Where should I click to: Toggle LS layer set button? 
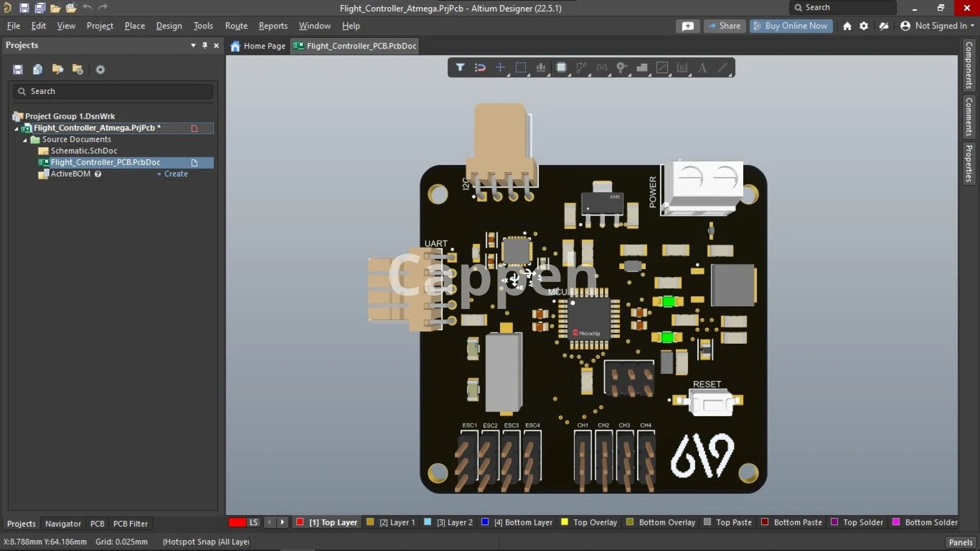coord(253,522)
